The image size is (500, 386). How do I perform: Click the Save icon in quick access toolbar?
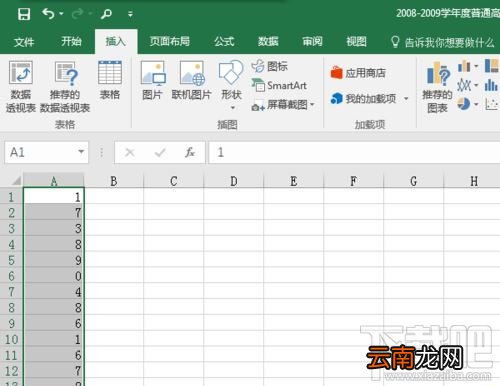(x=24, y=14)
